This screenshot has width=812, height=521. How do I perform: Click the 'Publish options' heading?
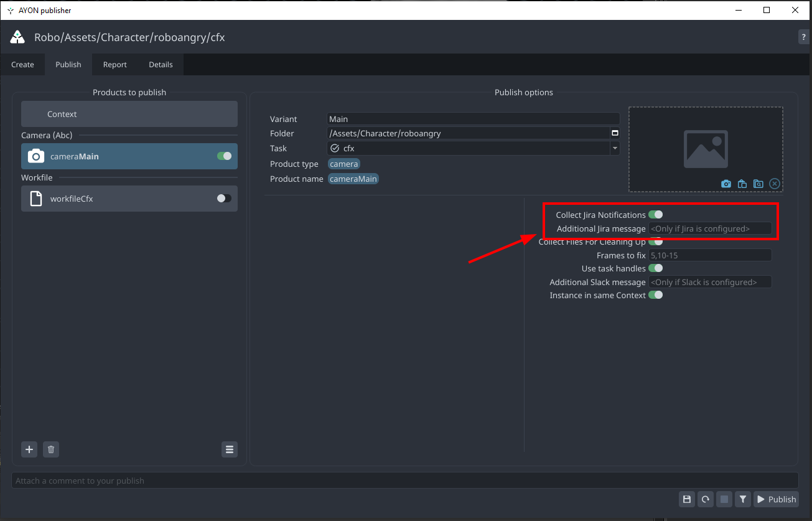point(524,92)
